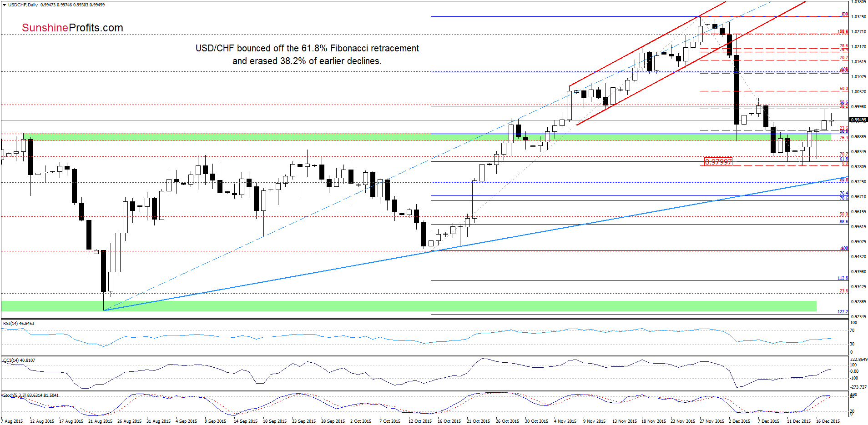Screen dimensions: 868x425
Task: Click the 222.8549 CCI scale value
Action: tap(859, 359)
